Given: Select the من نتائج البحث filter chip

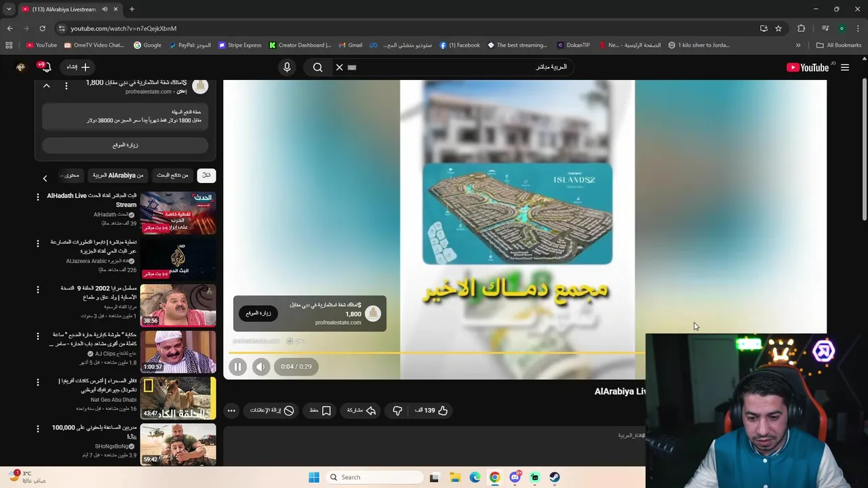Looking at the screenshot, I should (172, 176).
